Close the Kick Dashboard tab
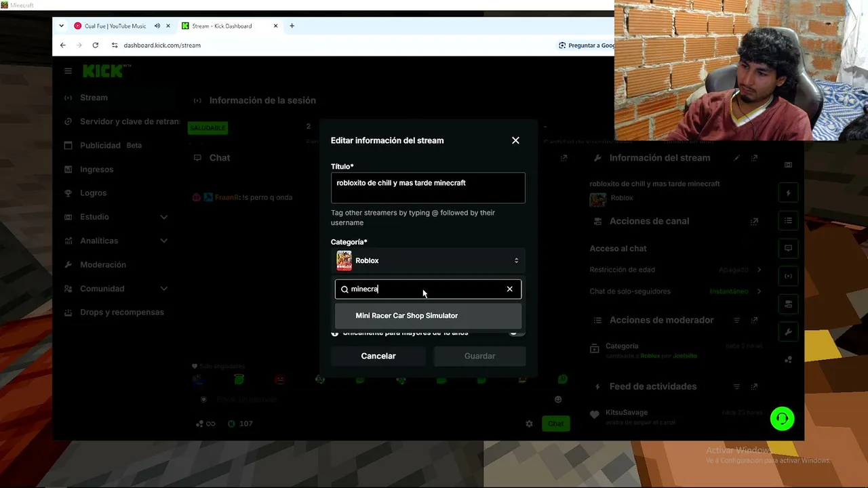This screenshot has height=488, width=868. (275, 26)
